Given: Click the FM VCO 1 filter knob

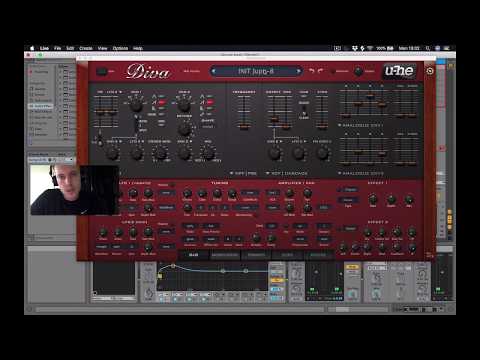Looking at the screenshot, I should 322,153.
